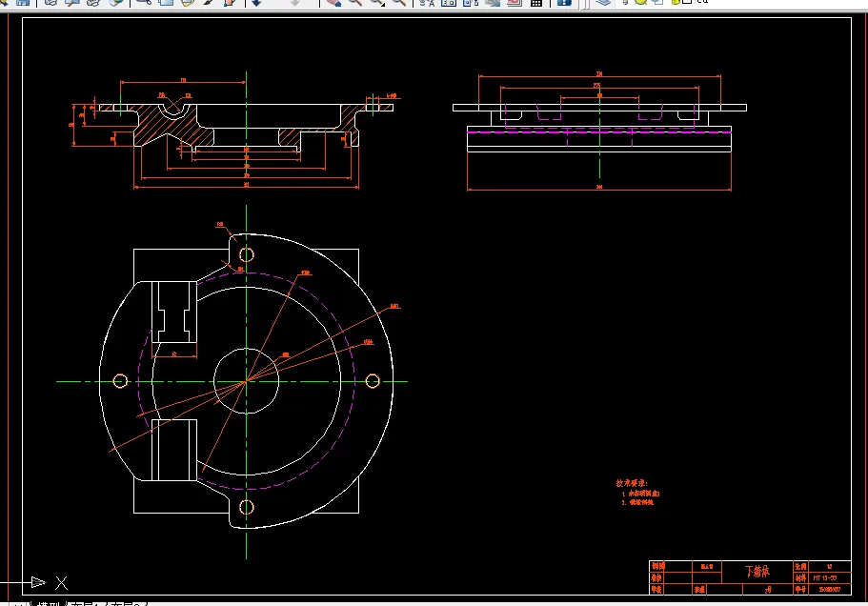Click the 比例 label in title block
Screen dimensions: 868x606
click(x=800, y=566)
